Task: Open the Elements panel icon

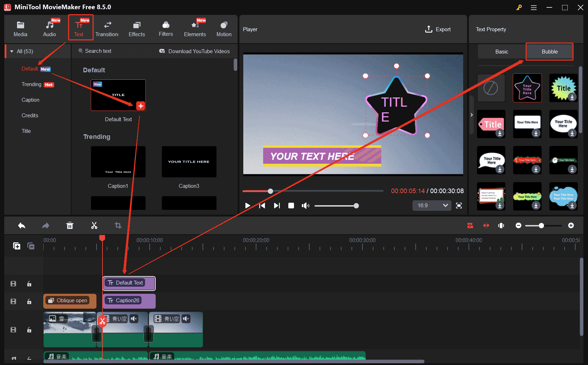Action: click(x=195, y=28)
